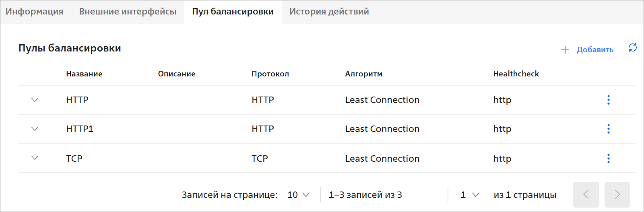Refresh the balancing pools list

pos(633,48)
